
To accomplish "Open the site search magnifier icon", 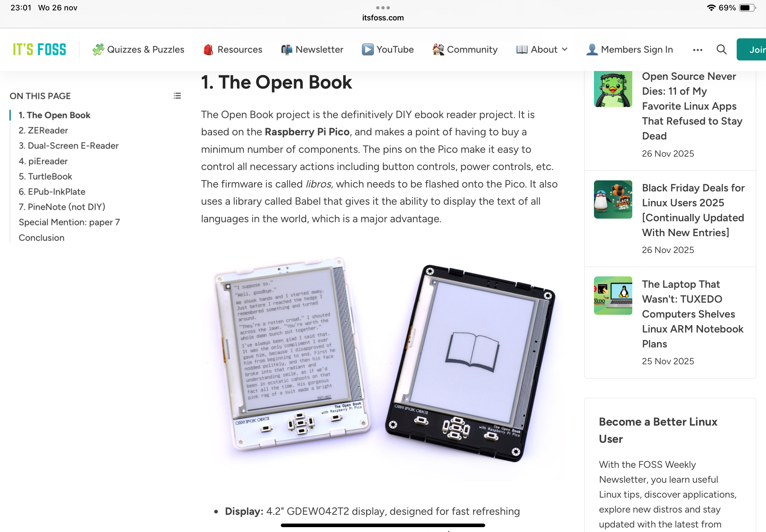I will [x=721, y=49].
